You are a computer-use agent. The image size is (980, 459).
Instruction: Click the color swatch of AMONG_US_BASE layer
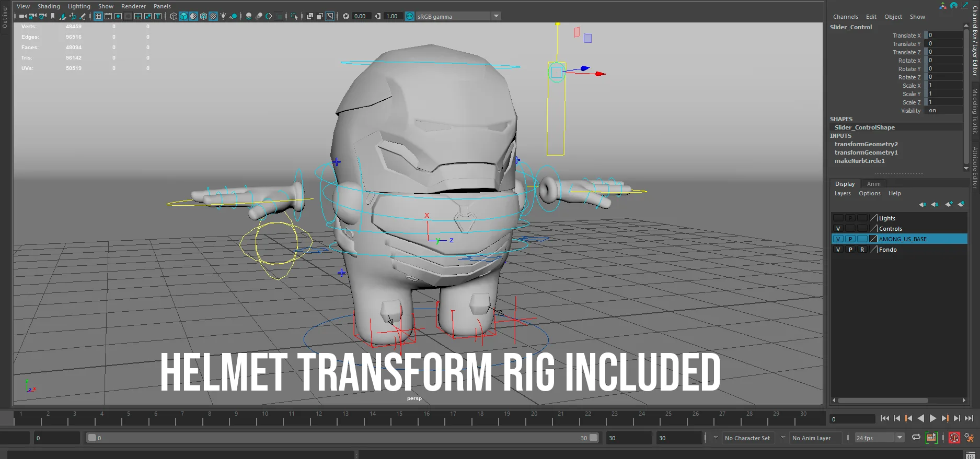click(873, 239)
